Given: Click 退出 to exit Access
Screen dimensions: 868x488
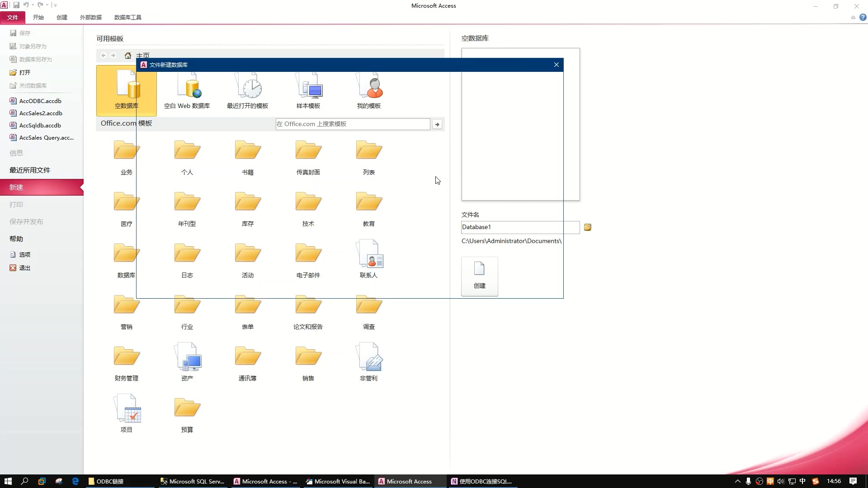Looking at the screenshot, I should coord(20,268).
